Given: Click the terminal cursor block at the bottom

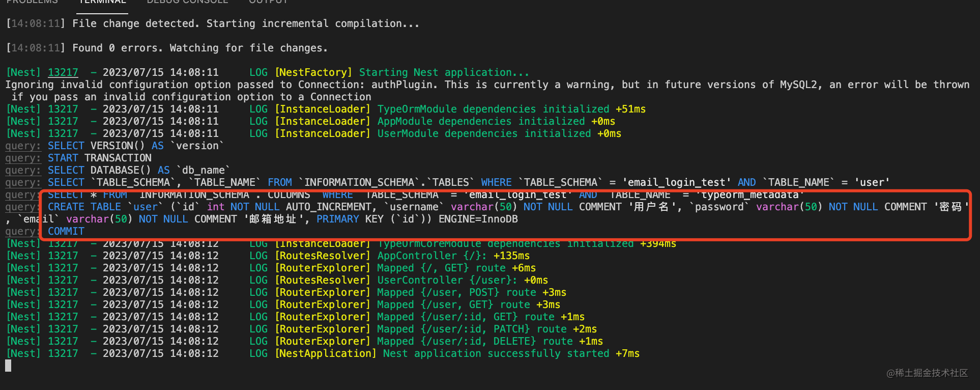Looking at the screenshot, I should 8,366.
